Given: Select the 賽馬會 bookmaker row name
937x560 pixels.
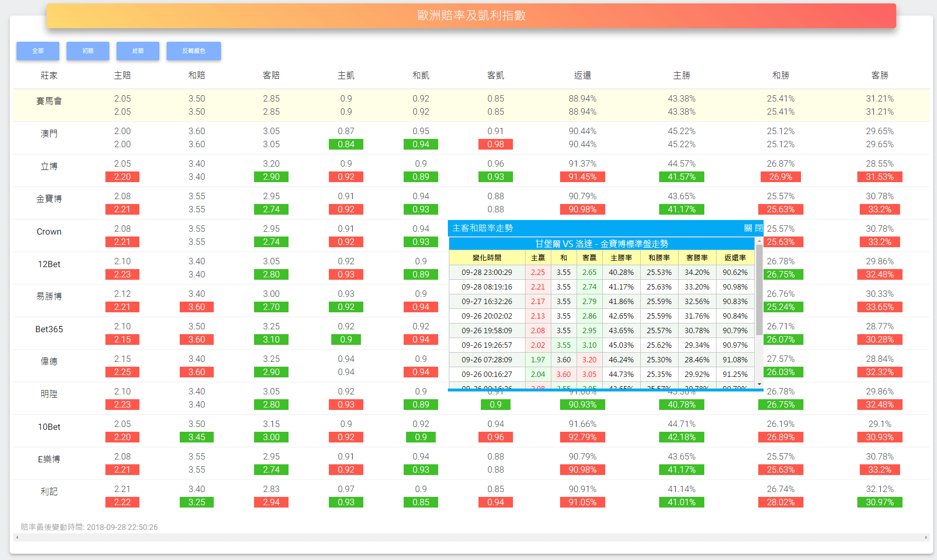Looking at the screenshot, I should point(49,101).
